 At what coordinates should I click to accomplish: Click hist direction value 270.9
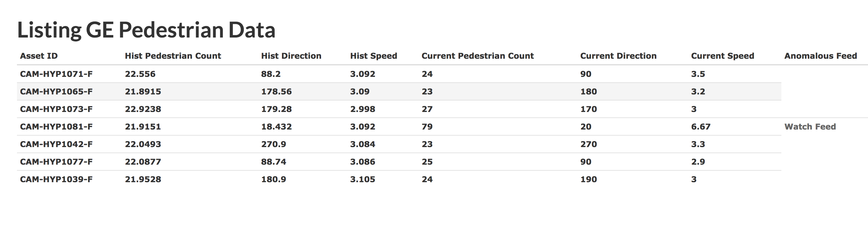[273, 144]
